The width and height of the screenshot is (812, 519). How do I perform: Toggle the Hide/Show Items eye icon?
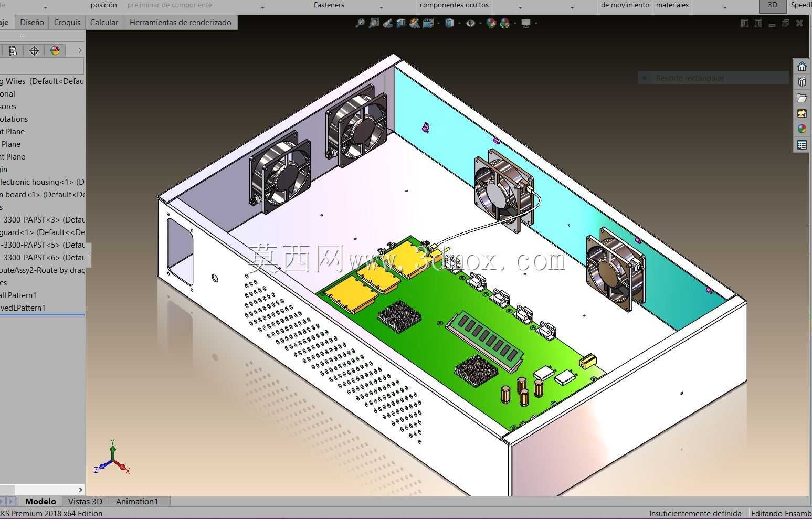pyautogui.click(x=470, y=23)
